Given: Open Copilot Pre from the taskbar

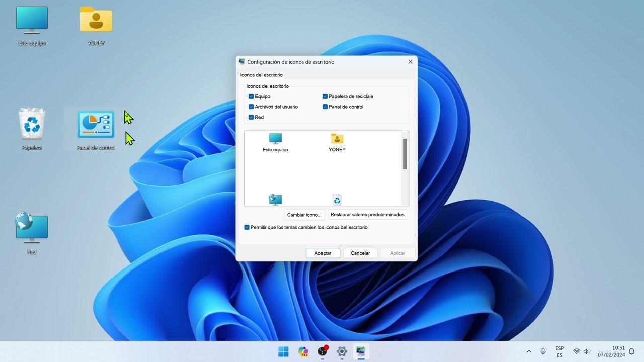Looking at the screenshot, I should point(303,351).
